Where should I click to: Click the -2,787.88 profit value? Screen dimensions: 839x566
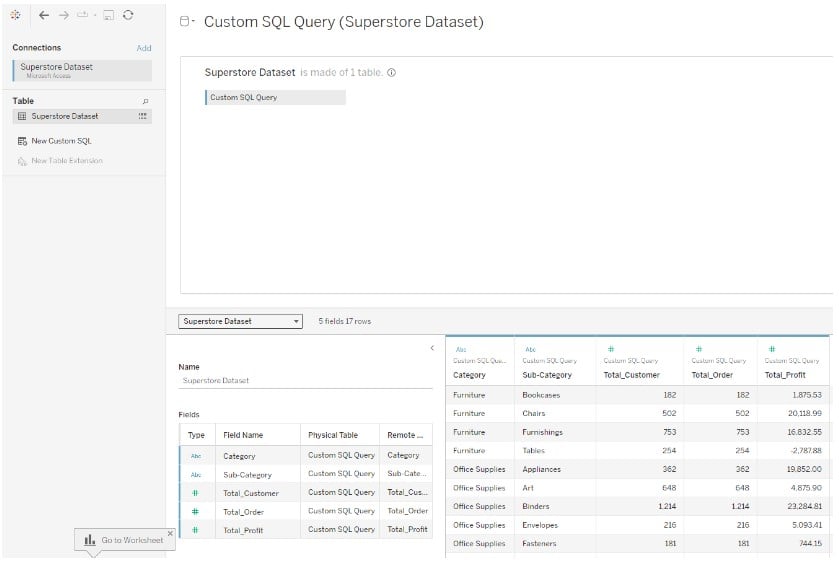(806, 451)
